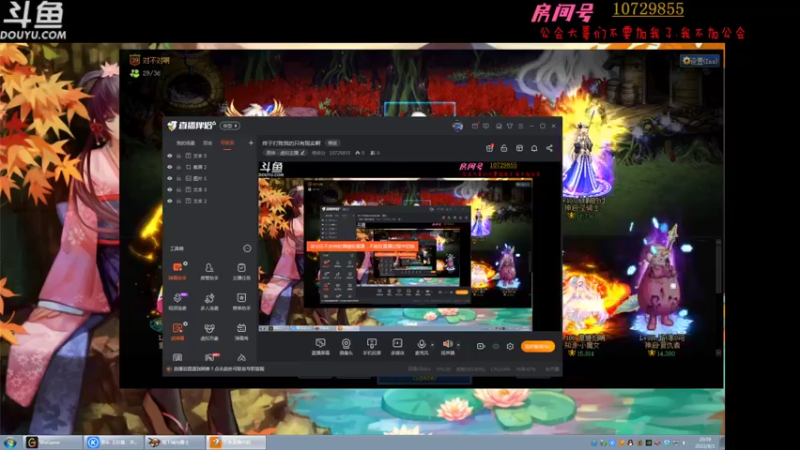This screenshot has height=450, width=800.
Task: Mute the 麦克风 microphone
Action: coord(421,346)
